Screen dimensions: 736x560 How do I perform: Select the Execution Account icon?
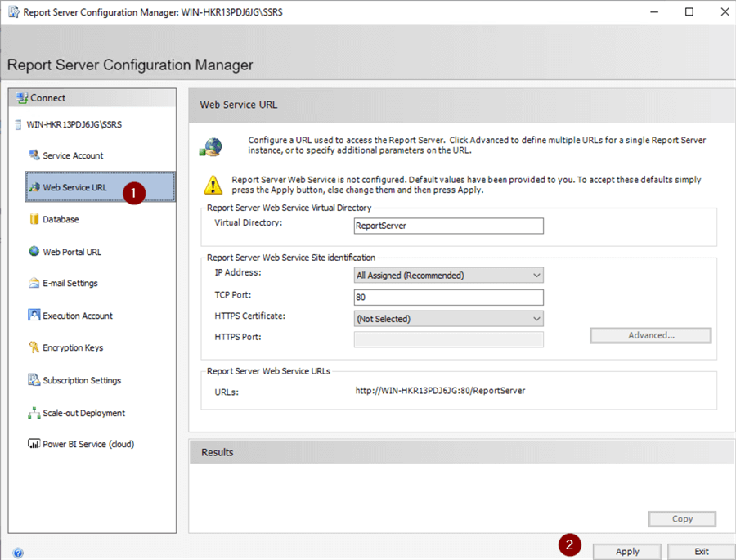coord(34,316)
